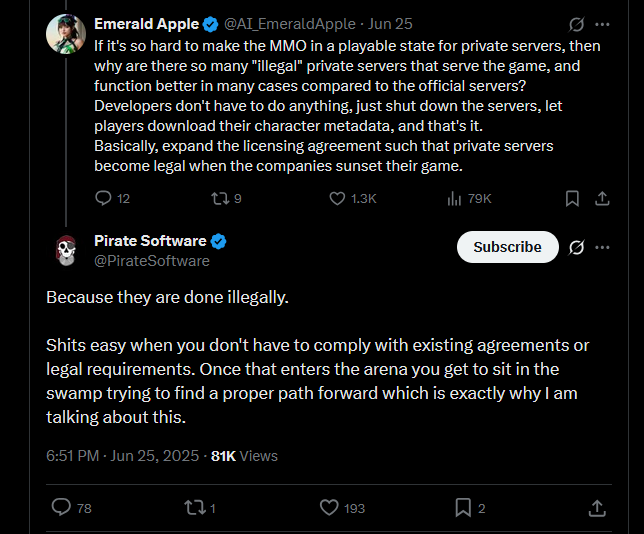644x534 pixels.
Task: Open Grok icon on Emerald Apple's post
Action: pos(577,24)
